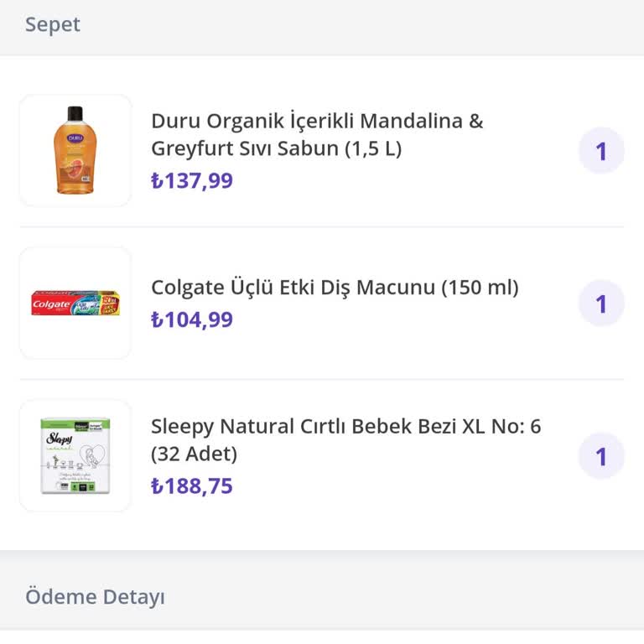Click the black cap of Duru bottle
The image size is (644, 644).
75,113
